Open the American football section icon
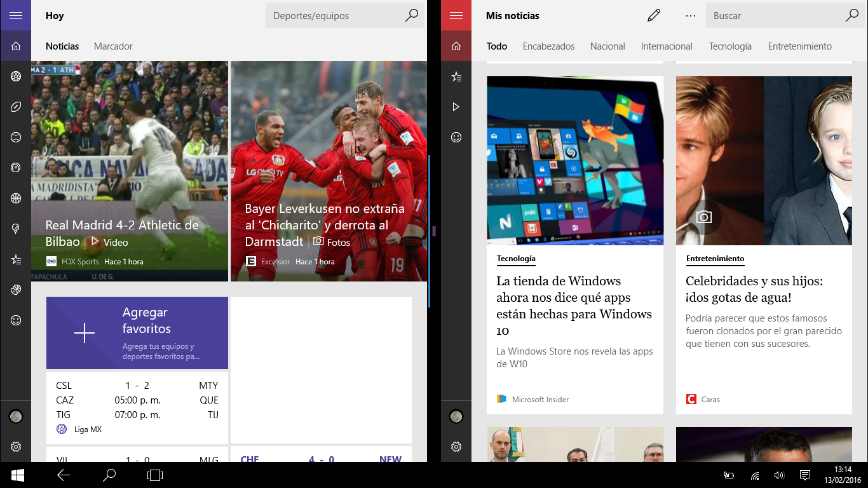 click(x=16, y=107)
